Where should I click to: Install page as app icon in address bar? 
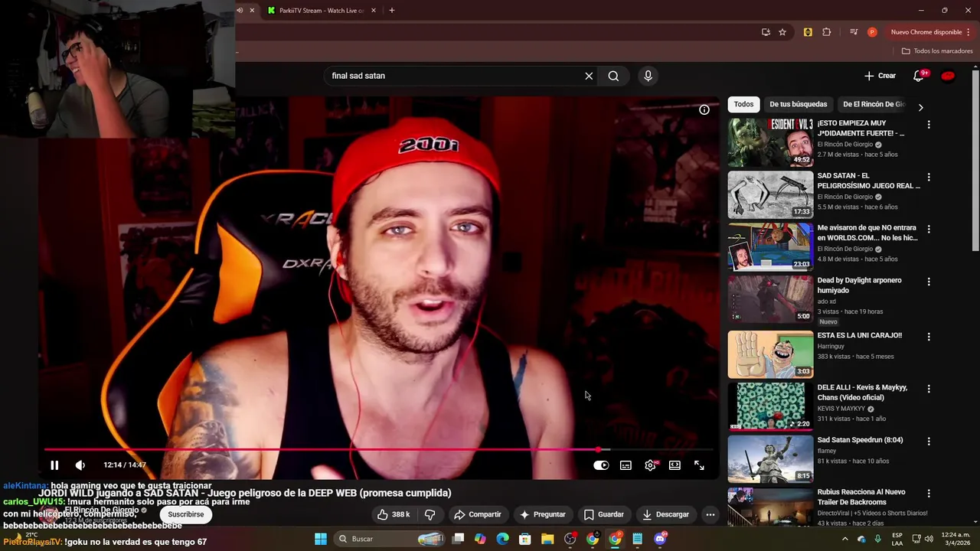(x=766, y=32)
